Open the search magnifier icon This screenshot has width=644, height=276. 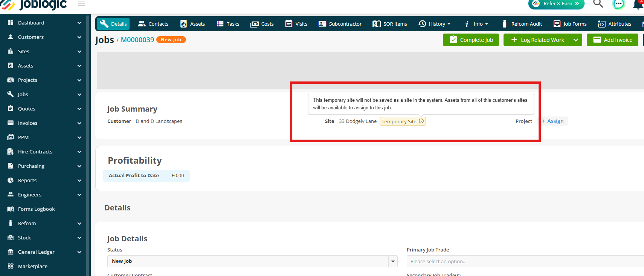(598, 3)
